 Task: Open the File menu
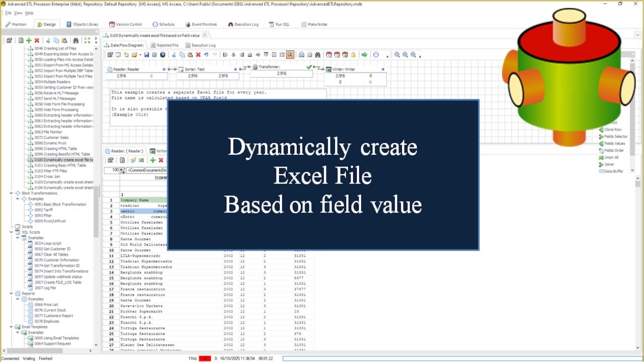pyautogui.click(x=8, y=13)
